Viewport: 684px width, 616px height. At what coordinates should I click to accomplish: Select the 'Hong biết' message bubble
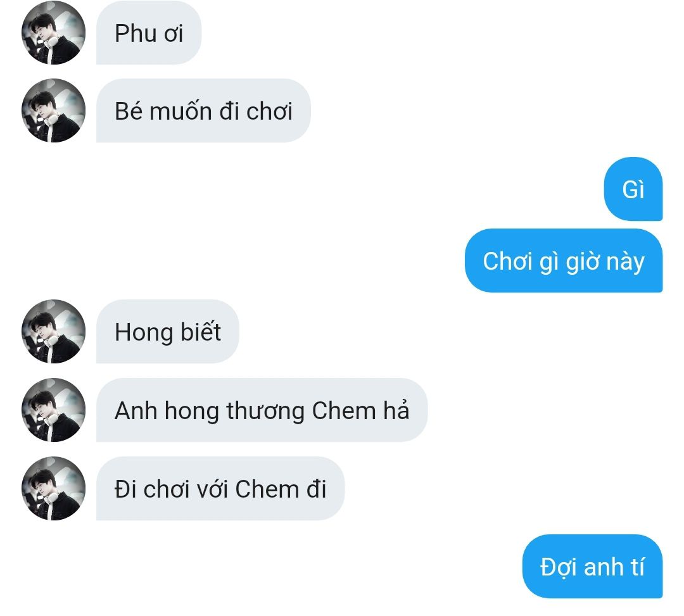(167, 331)
